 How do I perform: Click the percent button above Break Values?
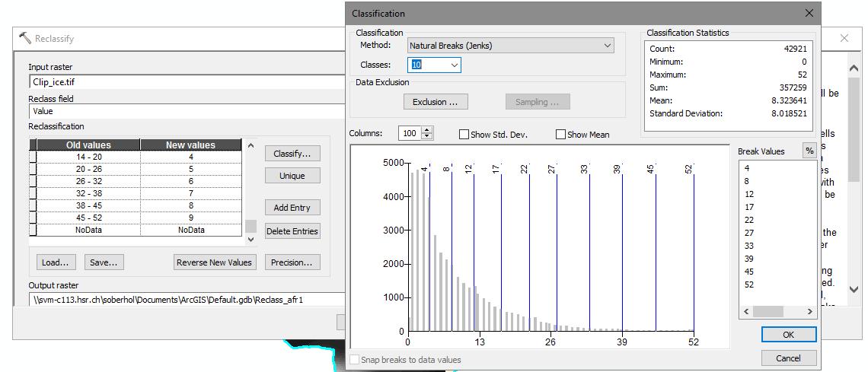[809, 151]
